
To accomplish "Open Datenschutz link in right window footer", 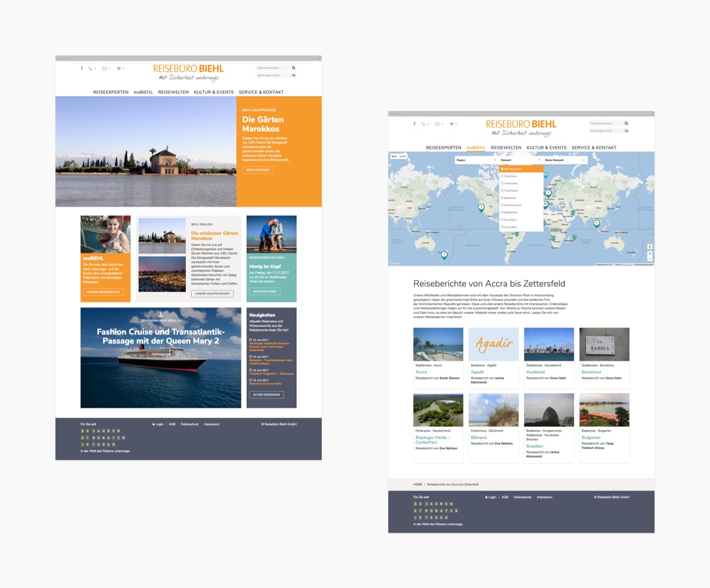I will click(x=523, y=497).
